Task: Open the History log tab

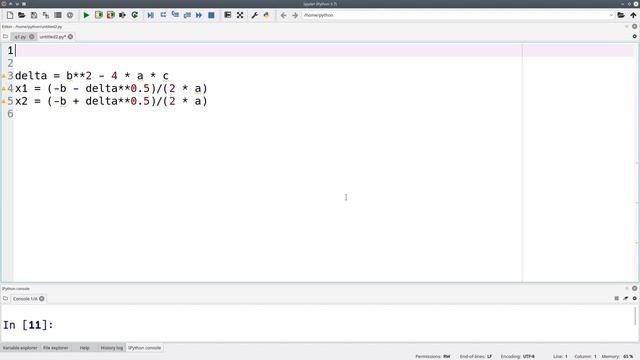Action: pyautogui.click(x=111, y=348)
